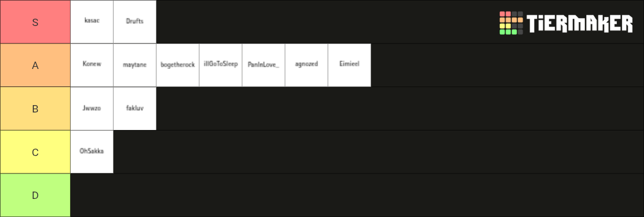
Task: Select the OhSakka tile in C tier
Action: coord(92,151)
